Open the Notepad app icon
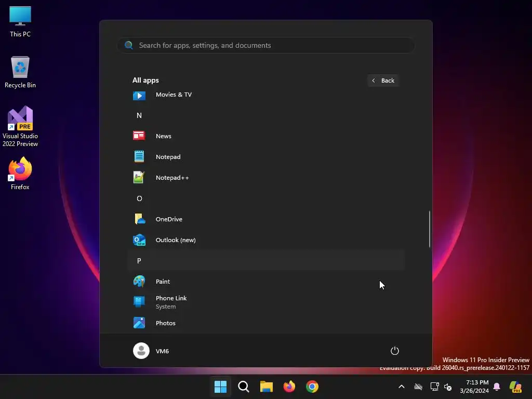Viewport: 532px width, 399px height. tap(139, 156)
